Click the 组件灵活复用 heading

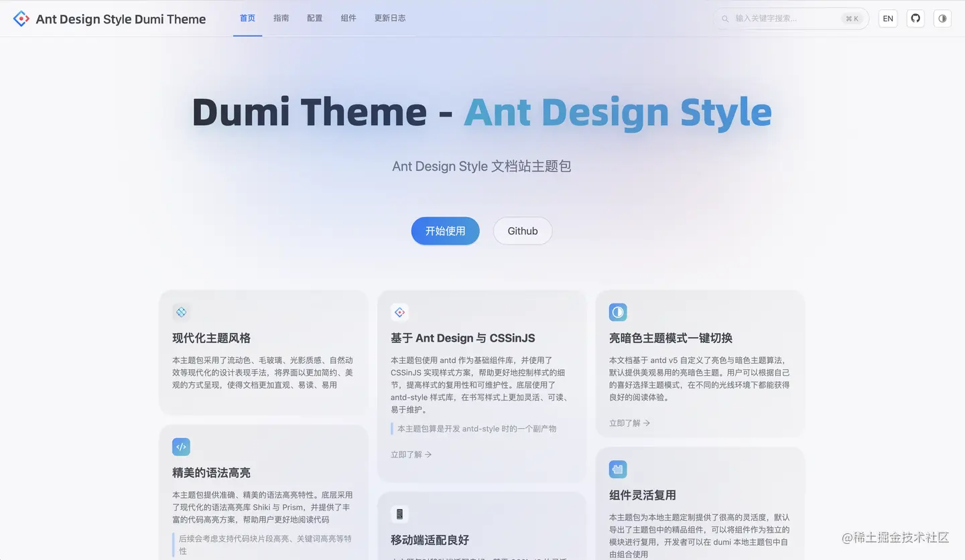pyautogui.click(x=643, y=496)
